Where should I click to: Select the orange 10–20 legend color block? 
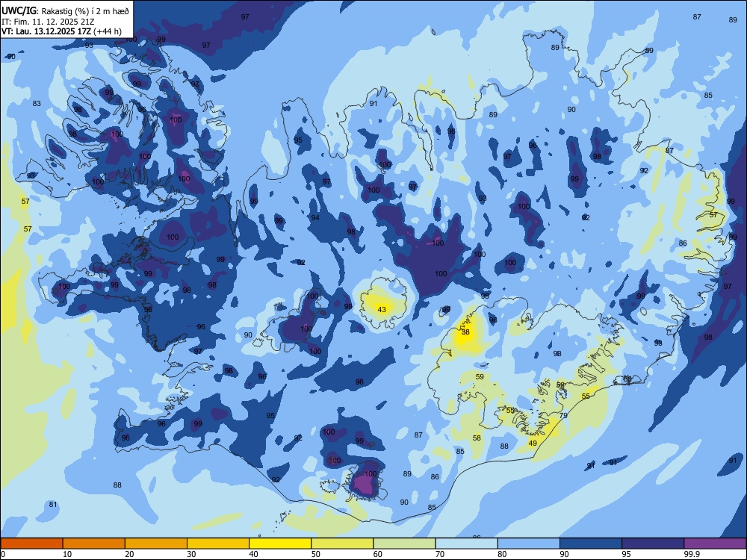pyautogui.click(x=94, y=544)
